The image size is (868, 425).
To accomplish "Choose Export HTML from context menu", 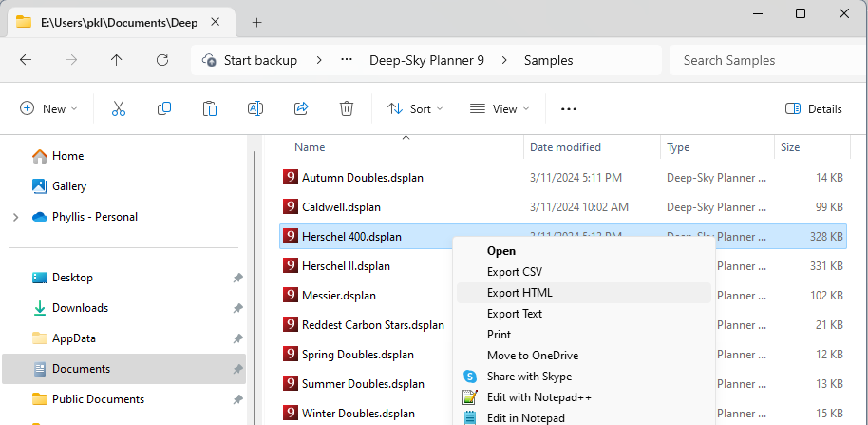I will (x=519, y=293).
